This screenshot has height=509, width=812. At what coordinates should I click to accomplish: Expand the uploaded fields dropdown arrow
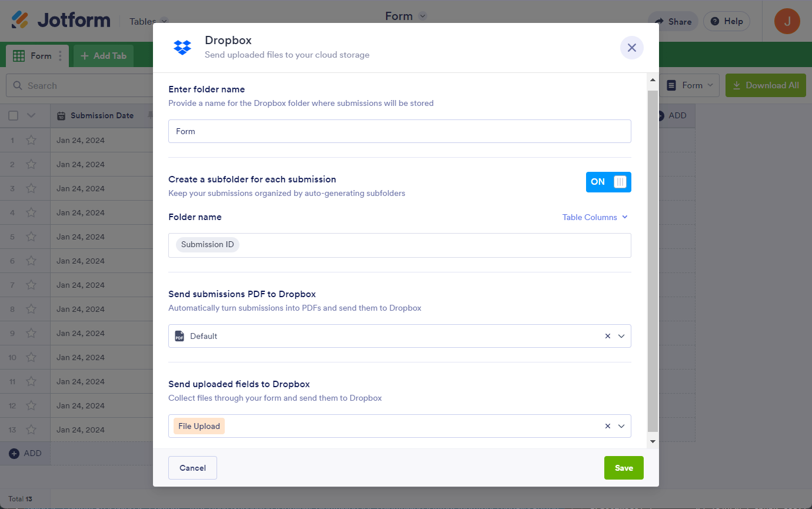click(621, 426)
